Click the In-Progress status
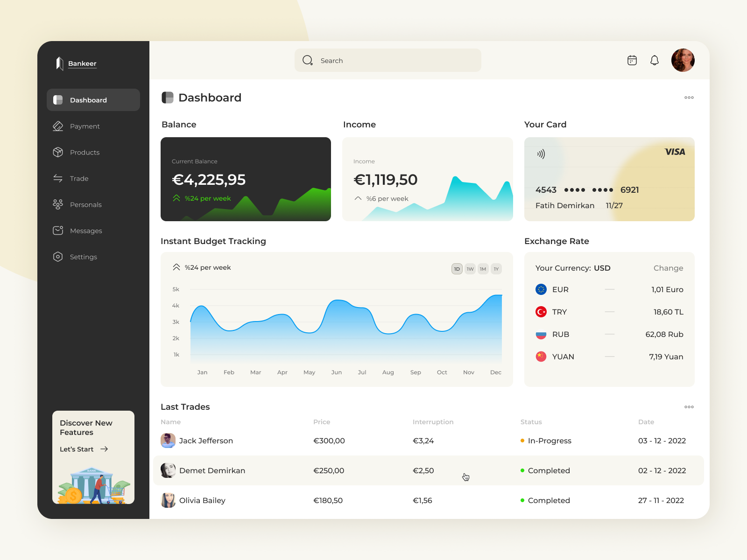This screenshot has width=747, height=560. [546, 441]
